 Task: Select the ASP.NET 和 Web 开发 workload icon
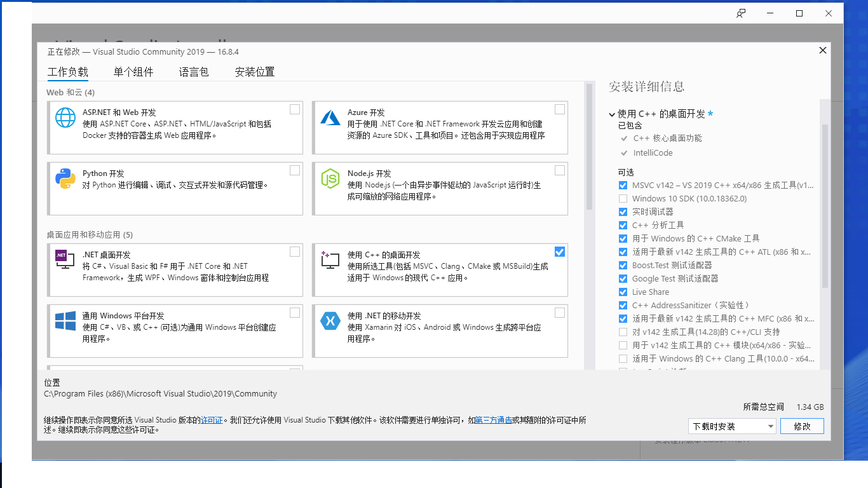click(x=65, y=118)
